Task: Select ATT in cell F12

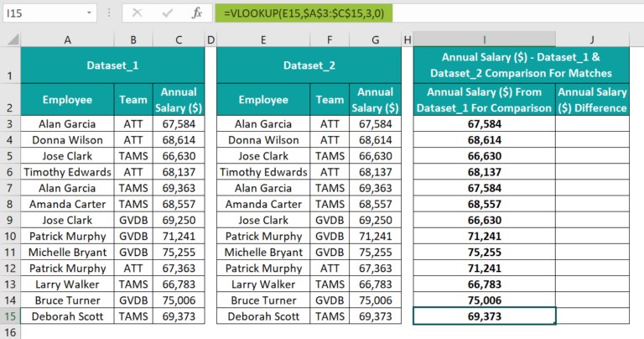Action: 330,268
